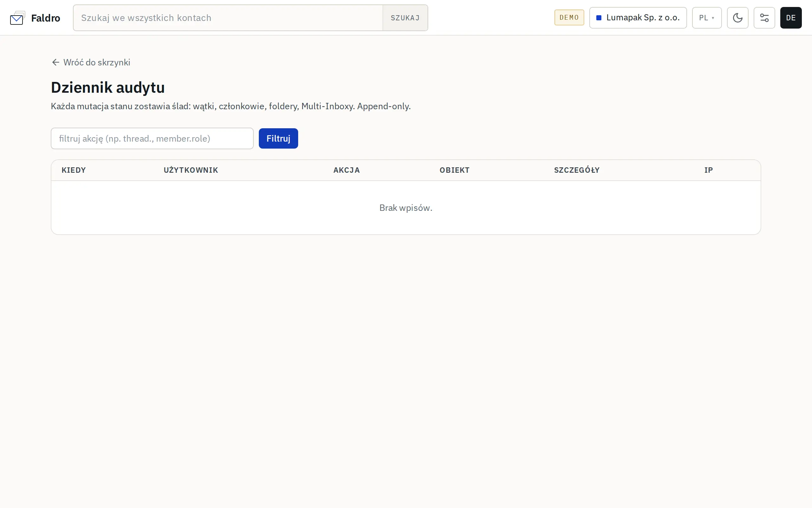Click the 'Brak wpisów.' empty message
The image size is (812, 508).
406,208
